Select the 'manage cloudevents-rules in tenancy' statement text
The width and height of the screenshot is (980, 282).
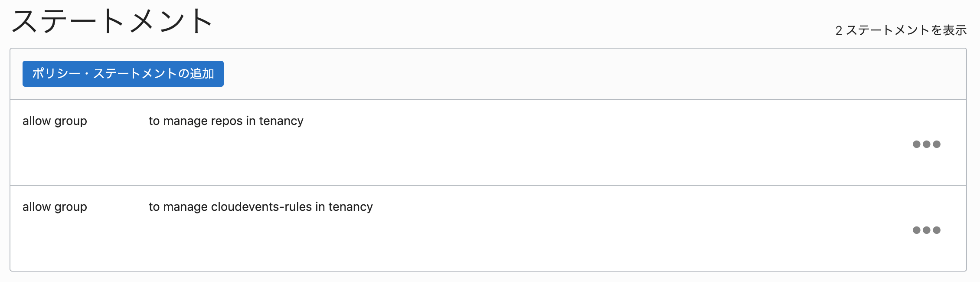point(260,207)
